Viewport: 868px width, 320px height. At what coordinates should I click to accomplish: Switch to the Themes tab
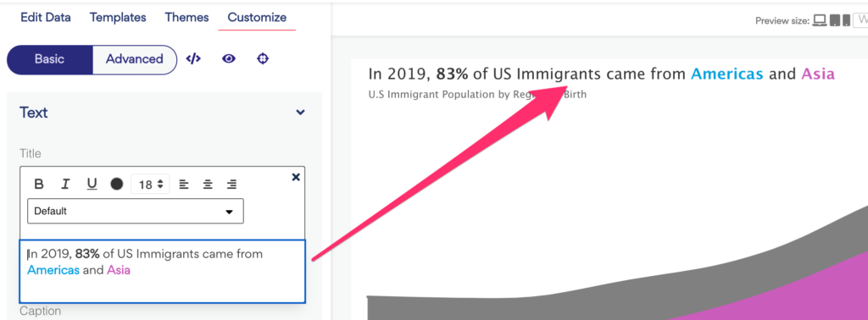(x=186, y=17)
